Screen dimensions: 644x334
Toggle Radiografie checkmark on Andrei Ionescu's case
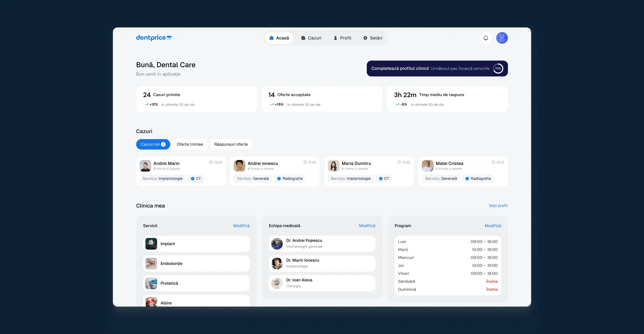coord(279,179)
